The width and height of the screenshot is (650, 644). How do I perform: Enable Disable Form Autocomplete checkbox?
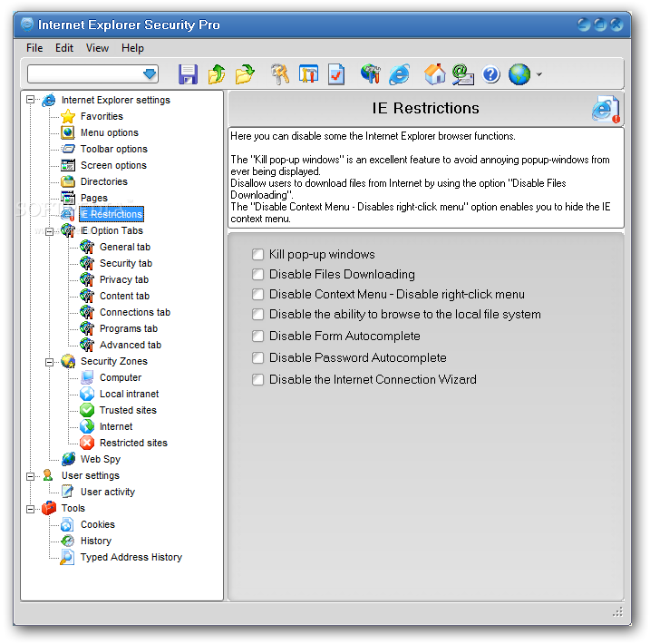(257, 336)
